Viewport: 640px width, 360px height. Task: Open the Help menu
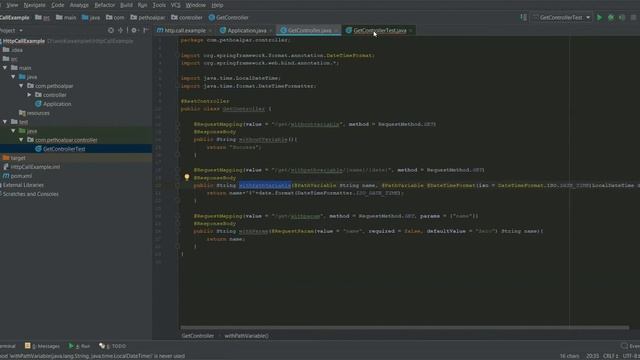pos(217,5)
